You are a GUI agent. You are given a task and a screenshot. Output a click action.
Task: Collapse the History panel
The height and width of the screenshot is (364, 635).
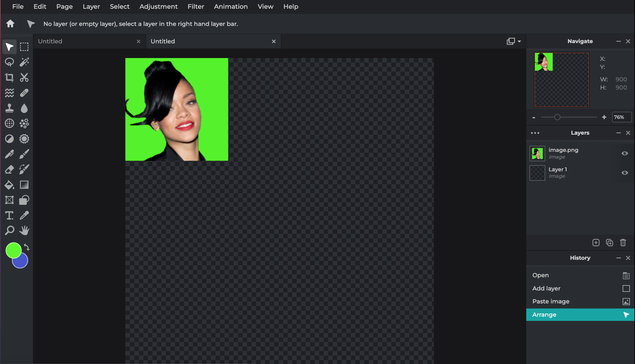tap(618, 258)
